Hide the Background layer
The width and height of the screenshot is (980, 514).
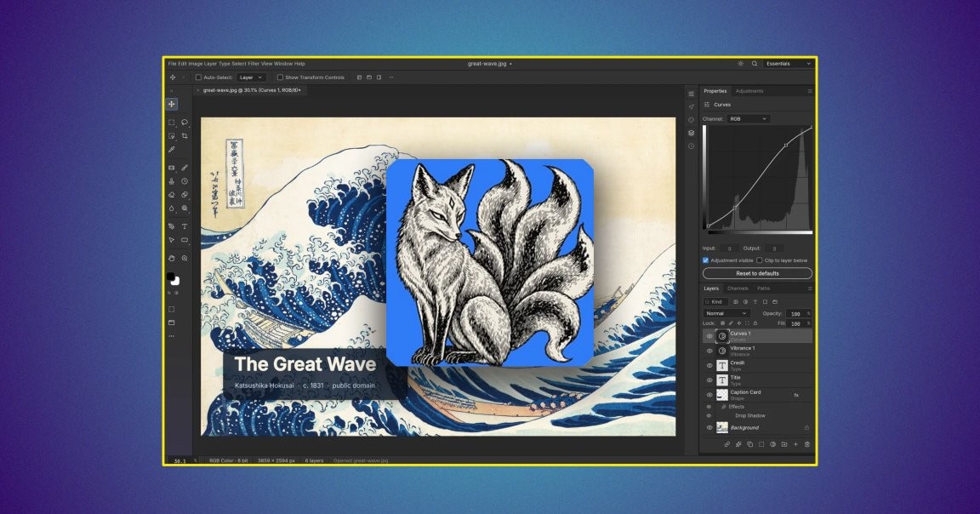pyautogui.click(x=709, y=428)
